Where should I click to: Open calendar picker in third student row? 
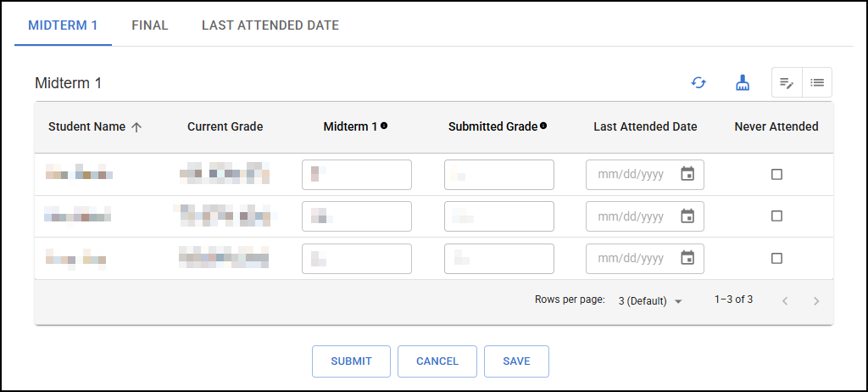[687, 259]
